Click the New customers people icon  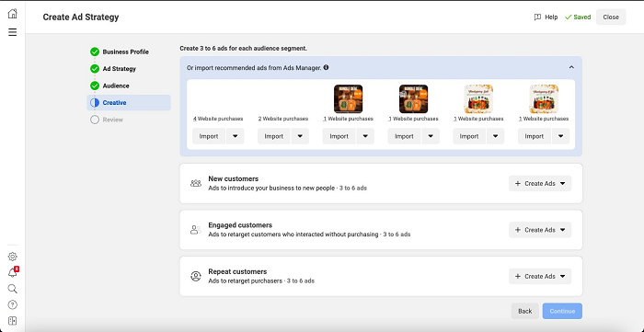click(x=196, y=183)
